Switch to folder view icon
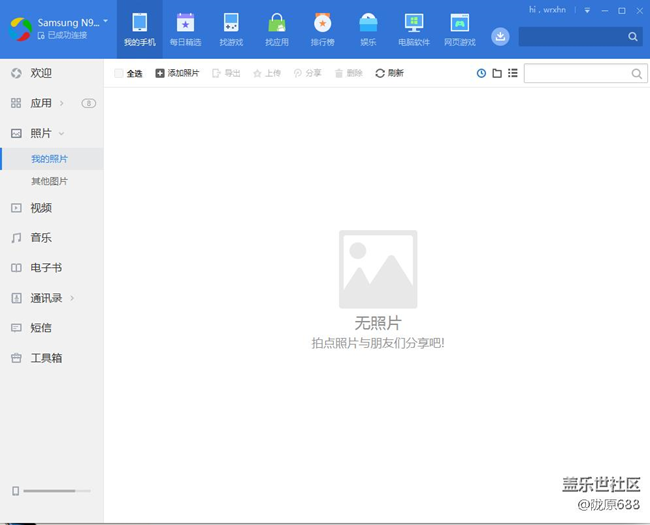650x525 pixels. click(x=497, y=73)
